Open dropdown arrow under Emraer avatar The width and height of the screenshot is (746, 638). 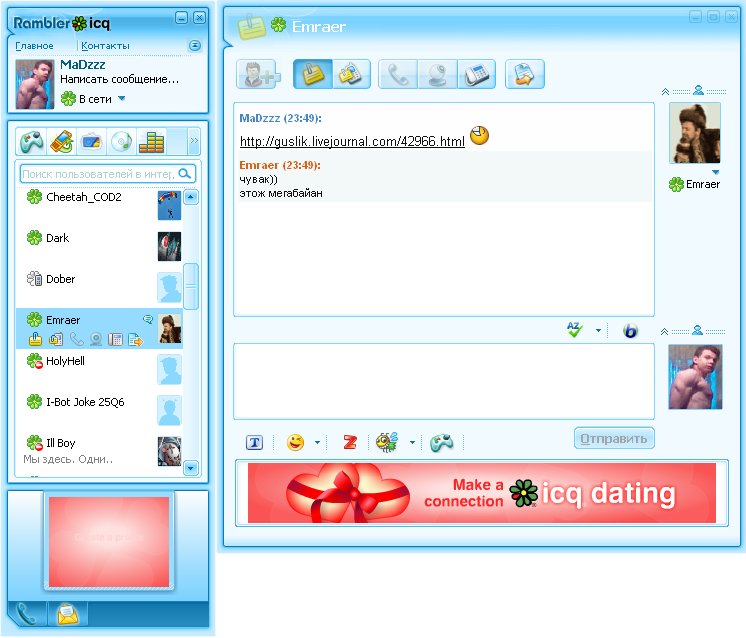pos(715,172)
